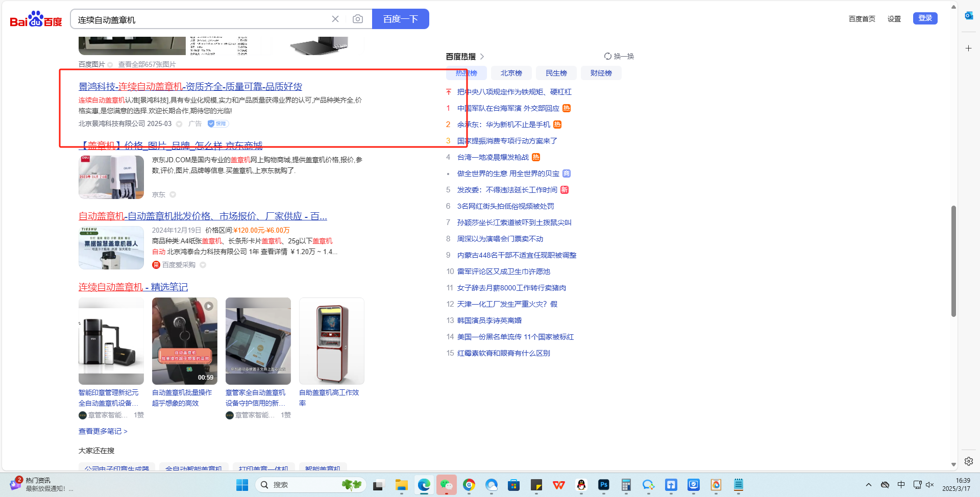
Task: Open 连续自动盖章机 - 精选笔记 heading
Action: 133,287
